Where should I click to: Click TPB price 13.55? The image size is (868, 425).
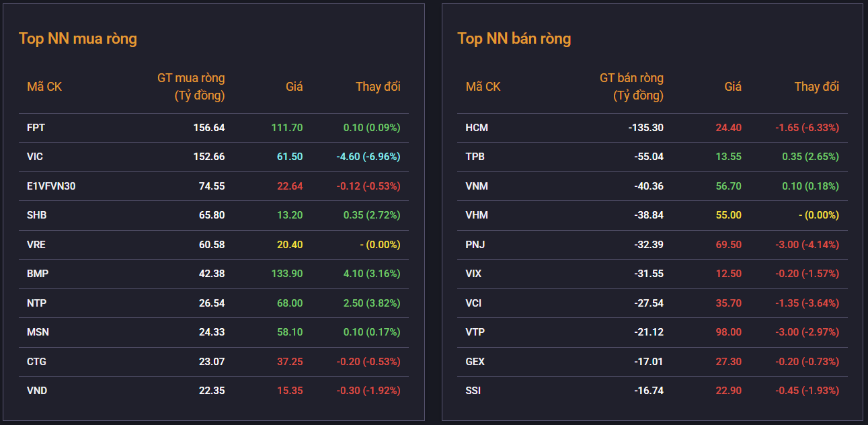(x=729, y=157)
